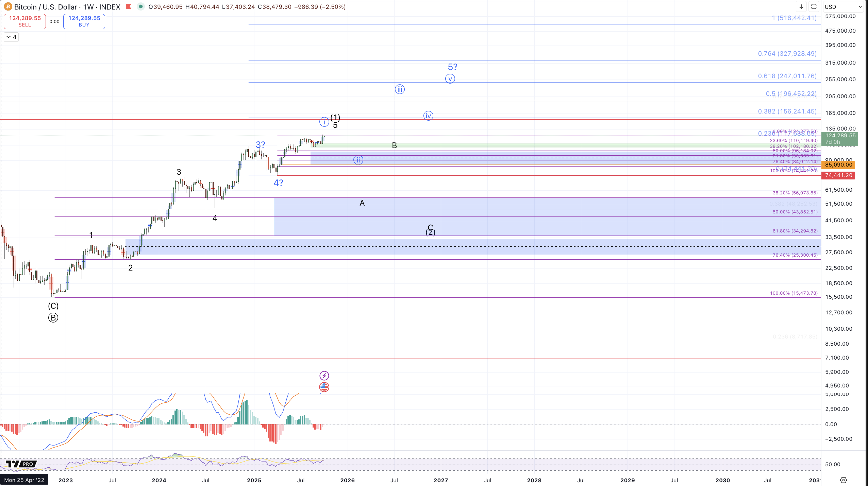Click the orange 85,090.00 price label
This screenshot has height=486, width=868.
pos(838,165)
